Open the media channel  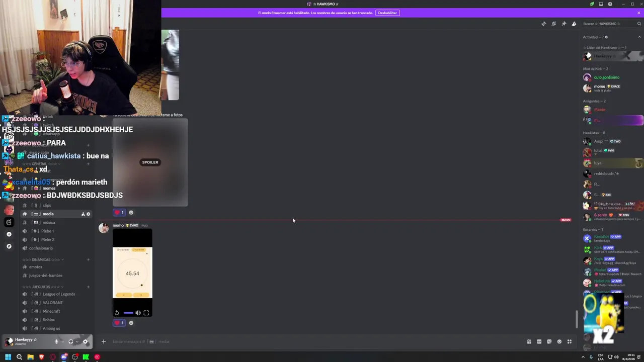55,214
